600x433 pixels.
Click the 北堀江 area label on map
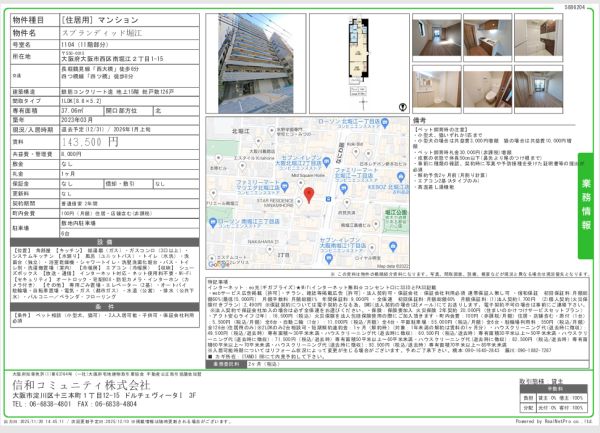click(x=241, y=131)
